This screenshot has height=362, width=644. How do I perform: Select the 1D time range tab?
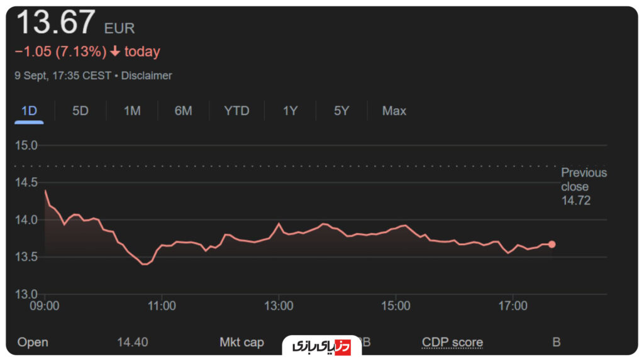tap(29, 111)
